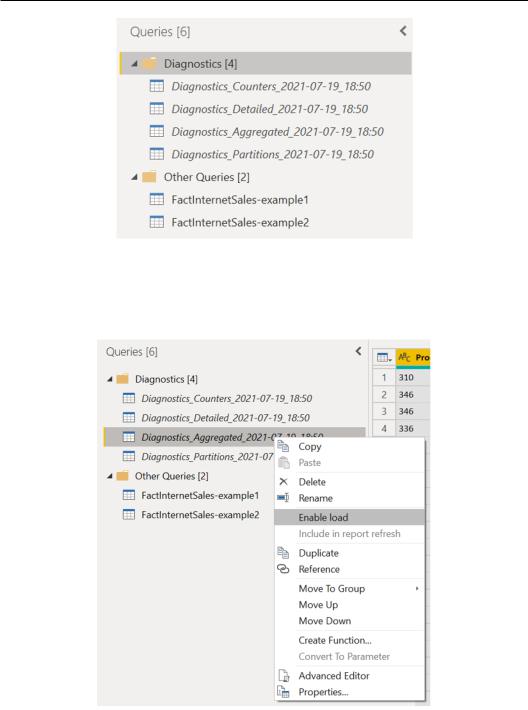Collapse Other Queries group in lower pane

click(110, 476)
